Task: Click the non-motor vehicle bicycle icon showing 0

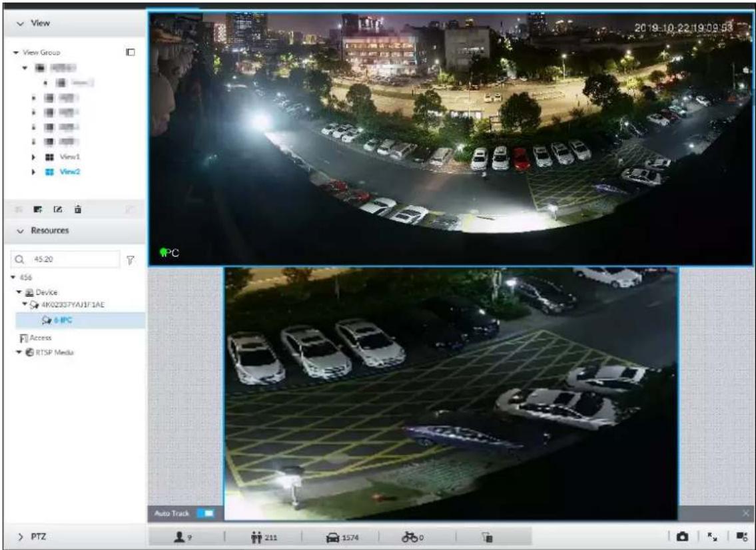Action: [x=410, y=537]
